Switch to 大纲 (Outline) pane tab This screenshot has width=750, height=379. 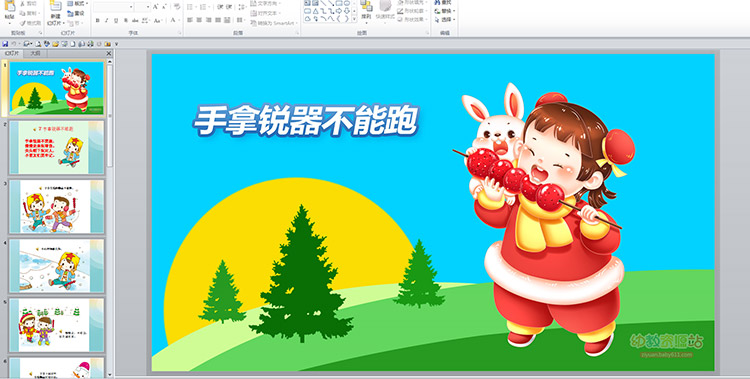click(35, 54)
